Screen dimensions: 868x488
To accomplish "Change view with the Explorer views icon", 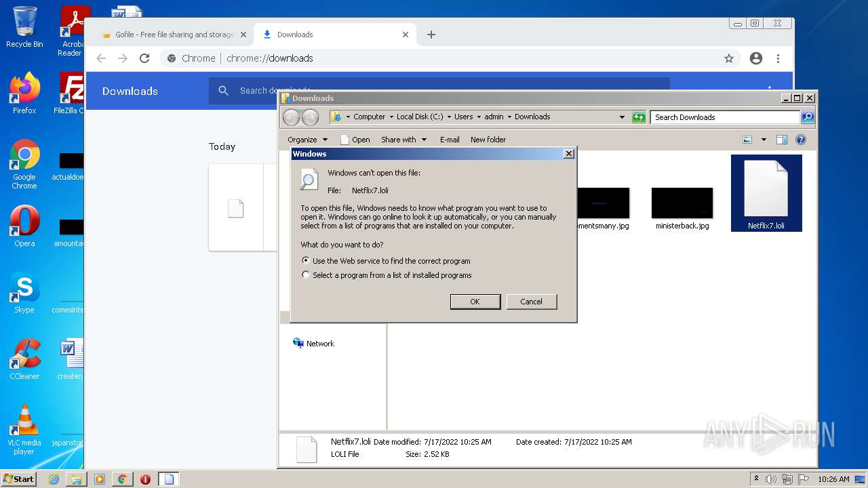I will click(747, 140).
